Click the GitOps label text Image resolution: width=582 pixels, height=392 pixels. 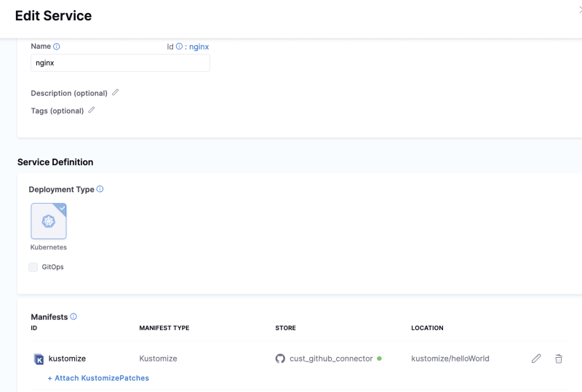click(x=52, y=267)
